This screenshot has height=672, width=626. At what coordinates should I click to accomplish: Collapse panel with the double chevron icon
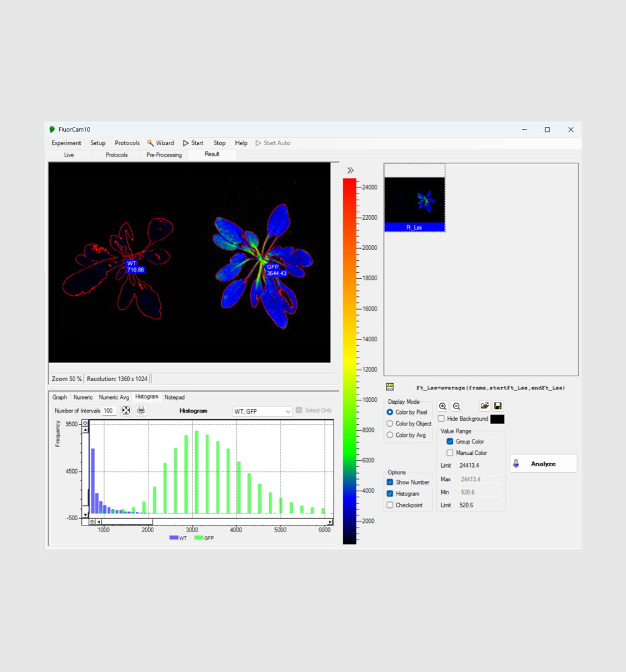350,170
